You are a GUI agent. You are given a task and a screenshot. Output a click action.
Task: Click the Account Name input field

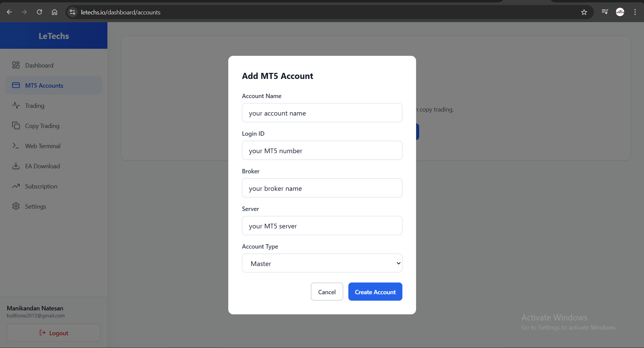pos(322,113)
